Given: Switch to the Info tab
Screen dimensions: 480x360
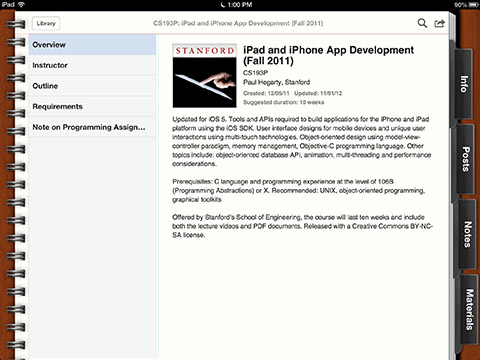Looking at the screenshot, I should 463,84.
